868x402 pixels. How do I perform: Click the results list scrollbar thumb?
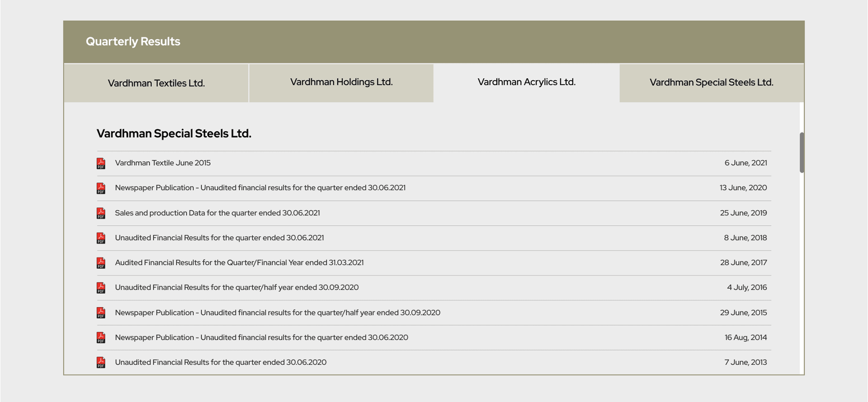[802, 153]
